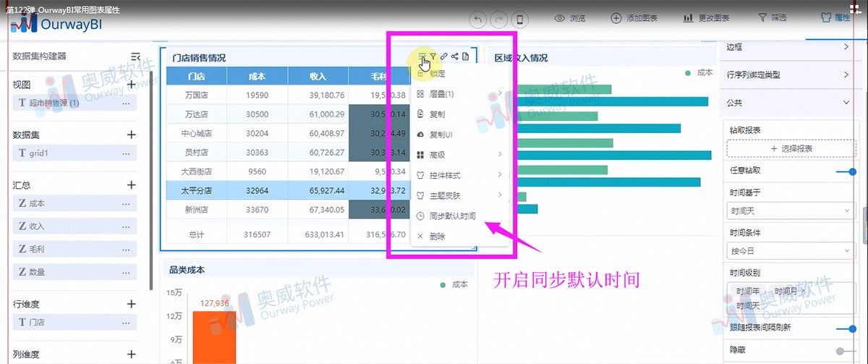Expand the 边框 property section
Screen dimensions: 868x364
pyautogui.click(x=790, y=47)
